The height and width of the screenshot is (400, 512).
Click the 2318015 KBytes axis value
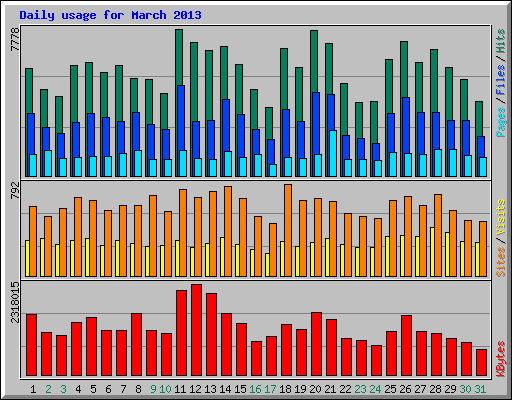coord(15,302)
